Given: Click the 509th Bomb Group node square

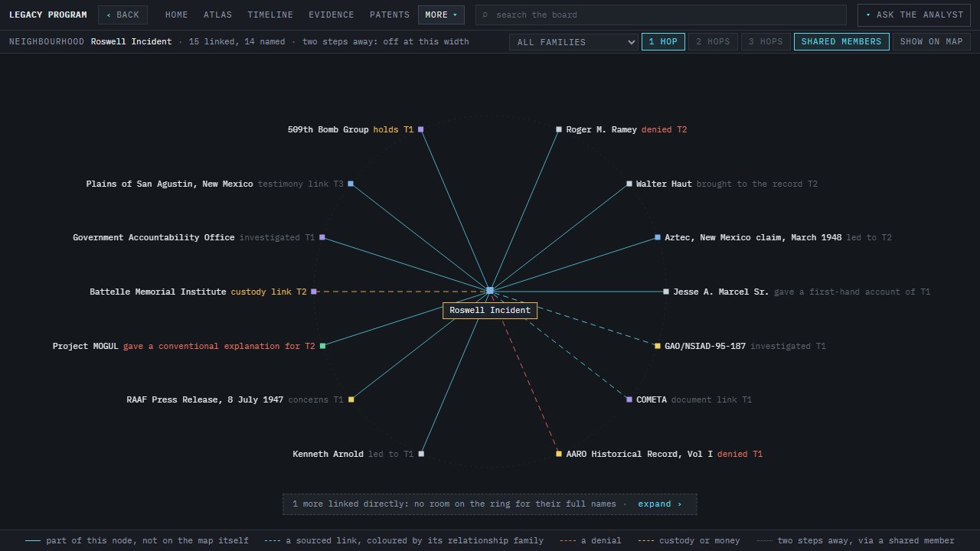Looking at the screenshot, I should (x=420, y=129).
